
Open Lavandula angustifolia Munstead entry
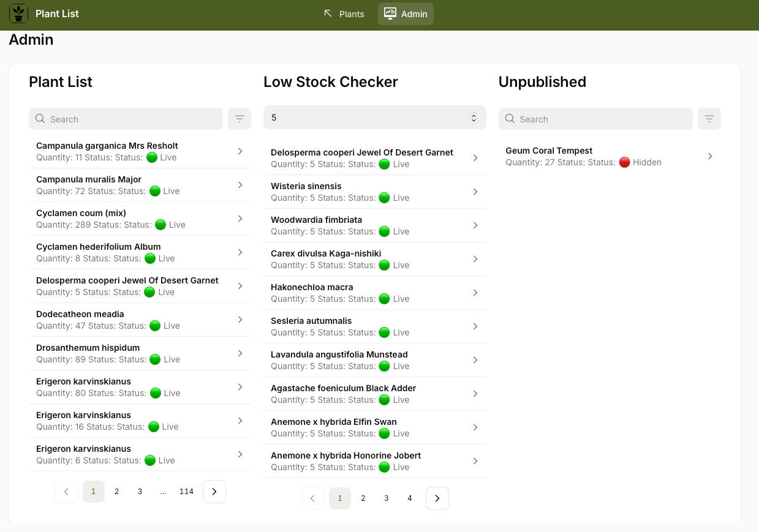click(374, 360)
